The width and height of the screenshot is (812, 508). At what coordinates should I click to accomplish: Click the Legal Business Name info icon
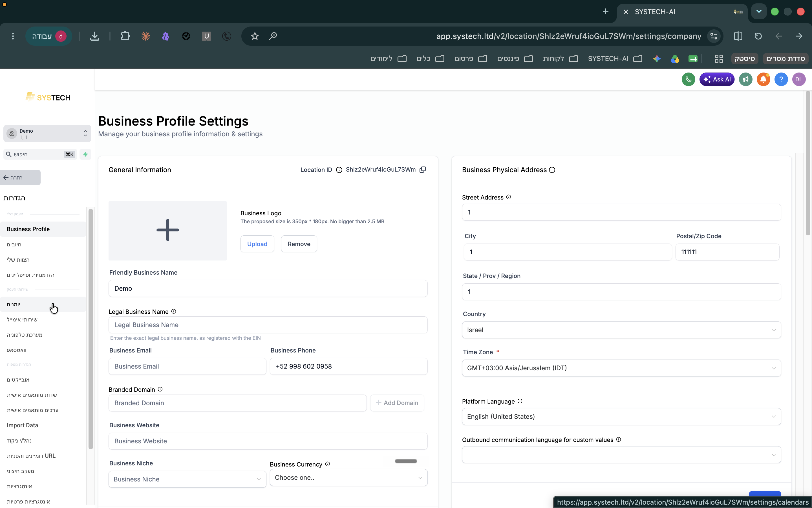pyautogui.click(x=174, y=312)
